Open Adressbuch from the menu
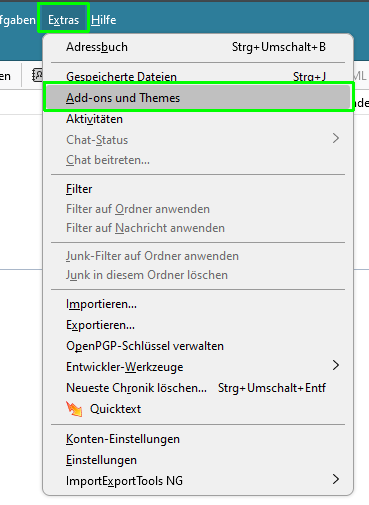The height and width of the screenshot is (505, 369). pos(198,47)
